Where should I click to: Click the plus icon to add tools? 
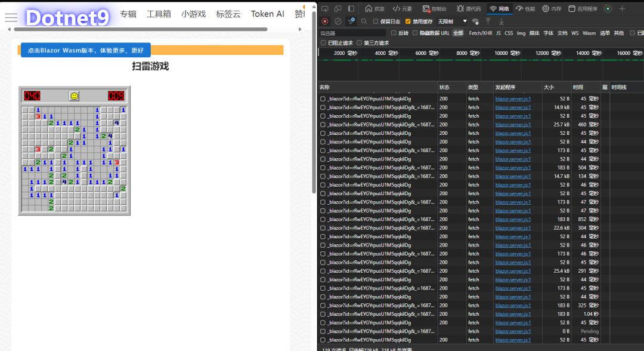[x=622, y=8]
